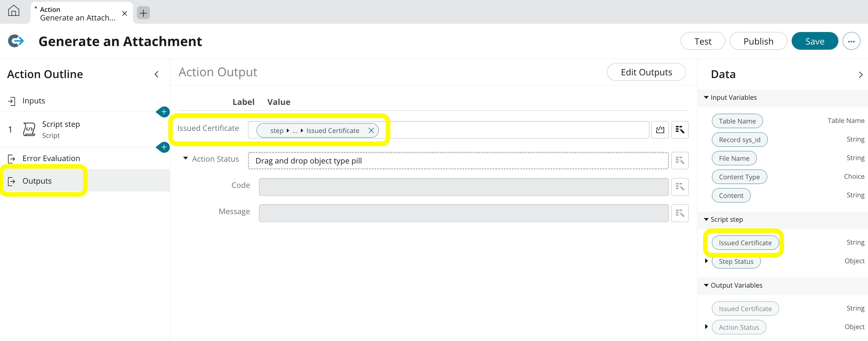Select the Generate an Attach tab

point(77,13)
